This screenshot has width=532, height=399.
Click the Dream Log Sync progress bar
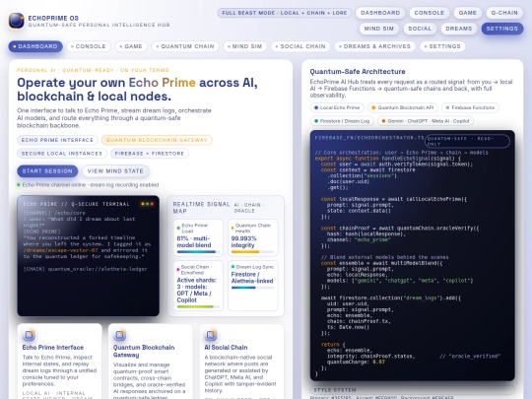(x=252, y=288)
